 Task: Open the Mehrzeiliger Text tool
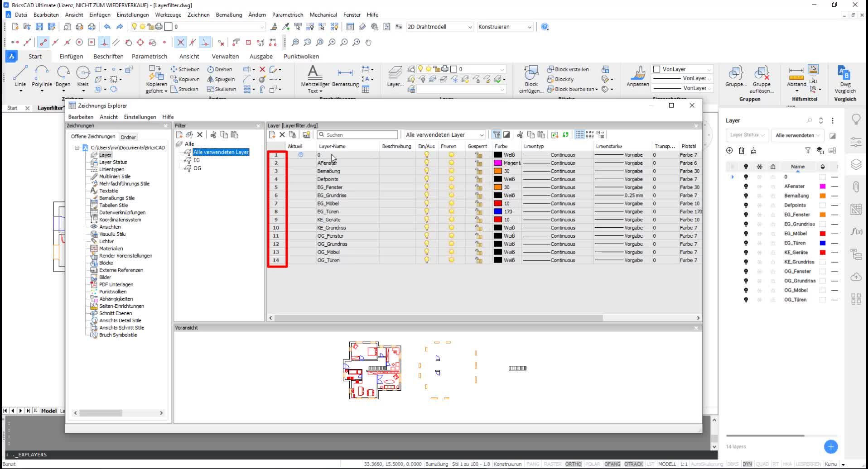tap(314, 79)
